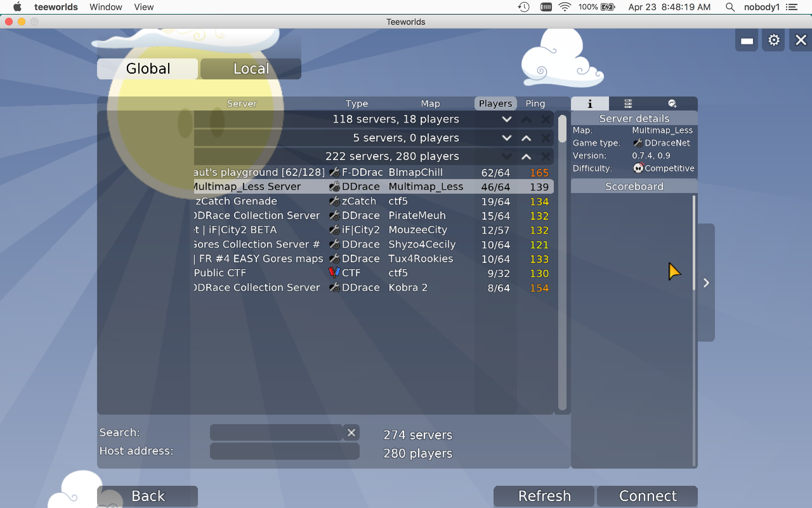Select the server with map Kobra 2

click(373, 287)
